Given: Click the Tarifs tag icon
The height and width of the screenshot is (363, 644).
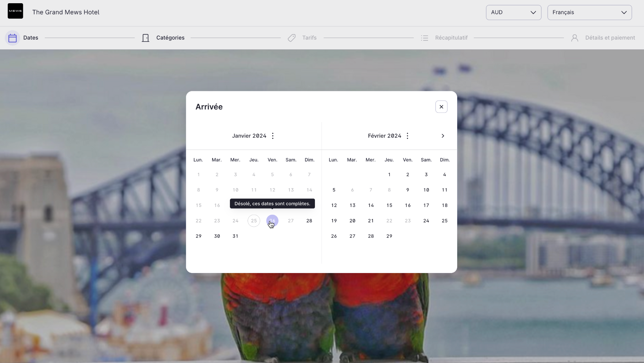Looking at the screenshot, I should pyautogui.click(x=292, y=38).
